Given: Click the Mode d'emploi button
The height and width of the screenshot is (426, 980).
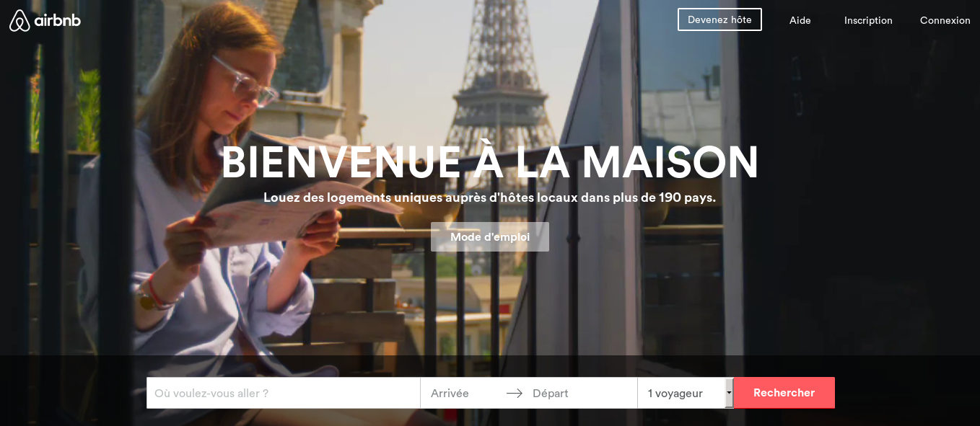Looking at the screenshot, I should (x=490, y=236).
